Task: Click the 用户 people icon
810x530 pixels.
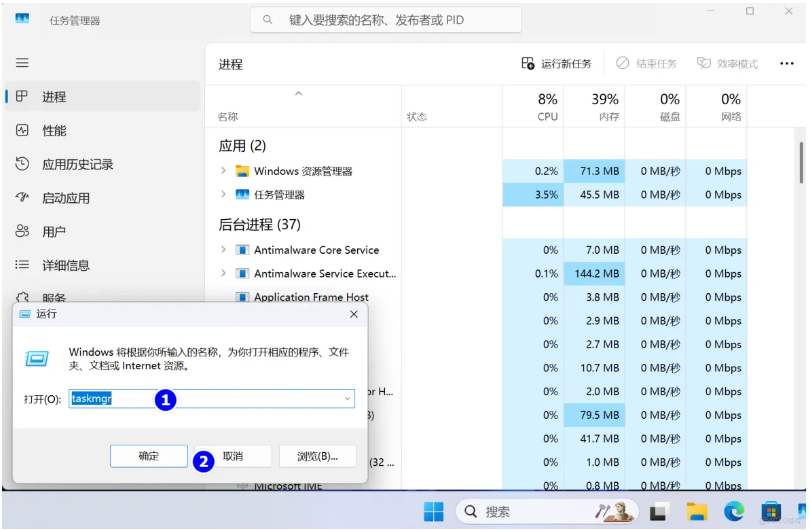Action: [x=22, y=231]
